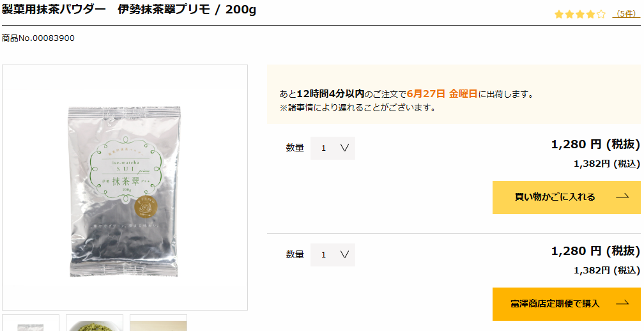Click 買い物かごに入れる button
The height and width of the screenshot is (331, 644).
pos(566,197)
